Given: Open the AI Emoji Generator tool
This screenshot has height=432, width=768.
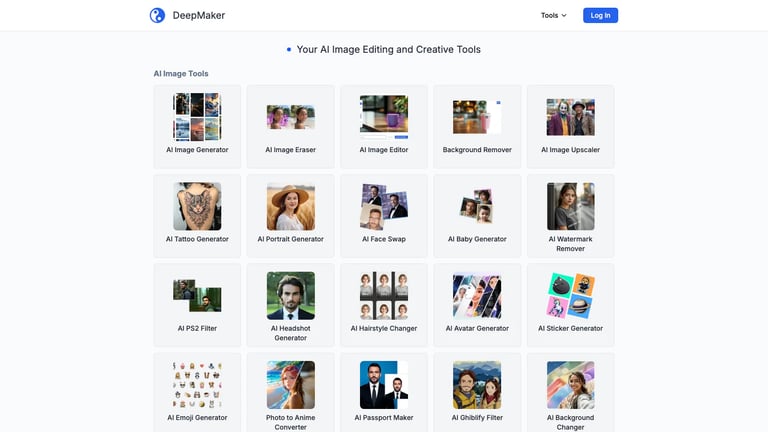Looking at the screenshot, I should [x=197, y=392].
